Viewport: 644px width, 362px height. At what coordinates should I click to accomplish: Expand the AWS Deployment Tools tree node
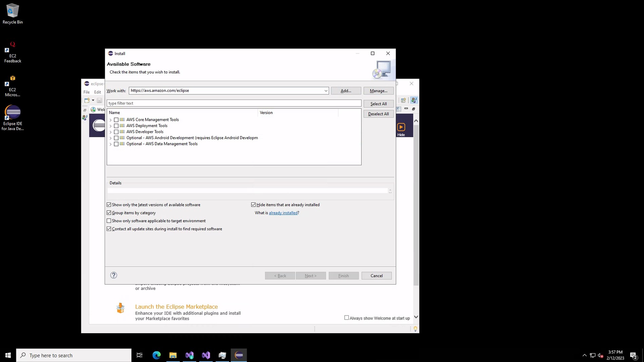110,126
